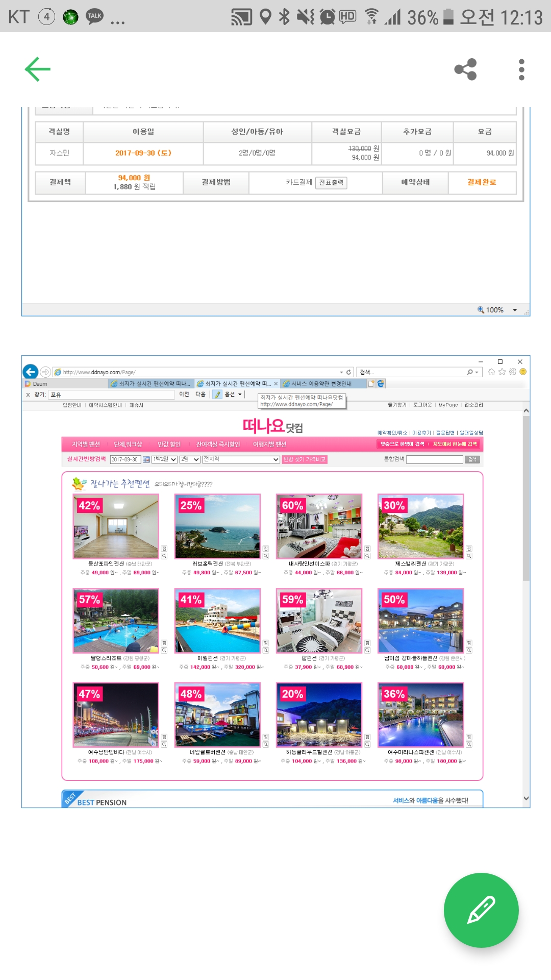Open the 옵션 dropdown in the find bar

pyautogui.click(x=233, y=395)
